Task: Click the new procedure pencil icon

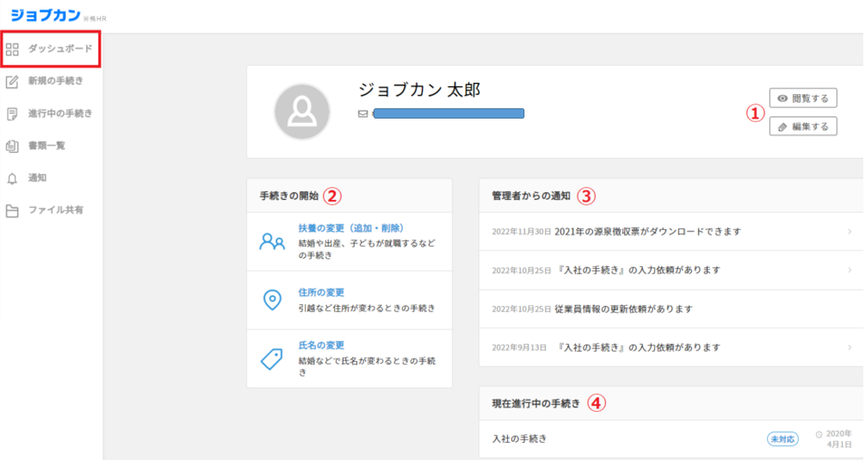Action: point(12,81)
